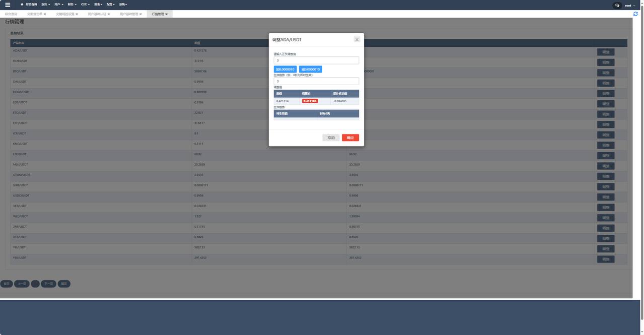Switch to the 用户基础管理 tab
This screenshot has width=644, height=335.
coord(128,14)
